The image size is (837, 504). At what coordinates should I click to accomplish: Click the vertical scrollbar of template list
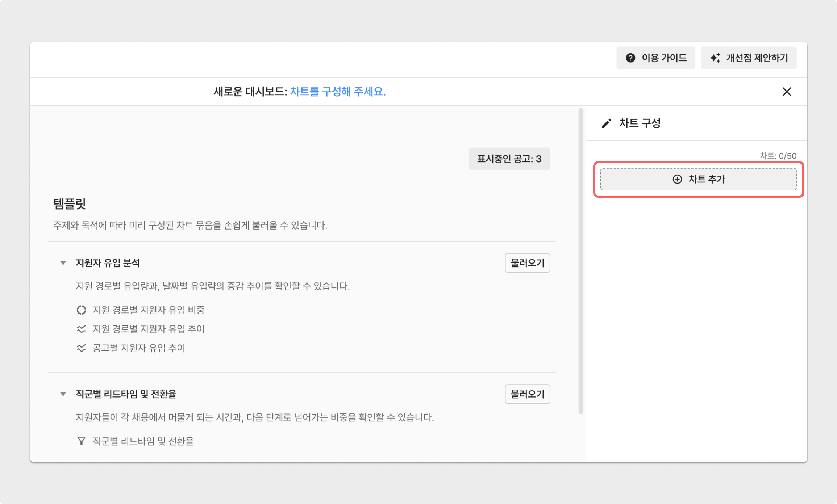(x=580, y=261)
